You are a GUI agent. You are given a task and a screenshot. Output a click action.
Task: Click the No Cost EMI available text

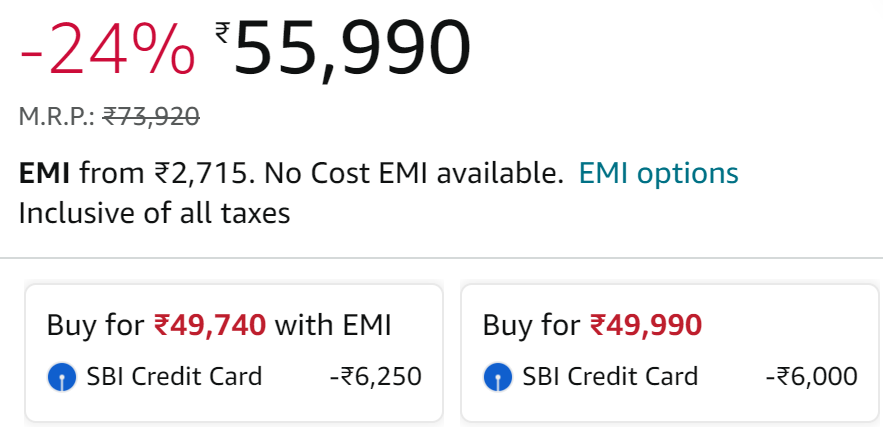[414, 173]
